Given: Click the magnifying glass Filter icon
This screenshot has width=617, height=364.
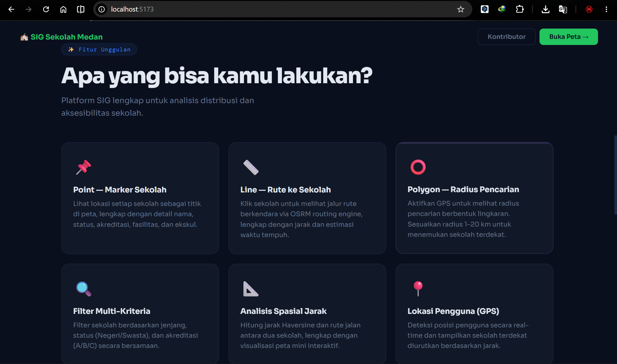Looking at the screenshot, I should [x=84, y=289].
